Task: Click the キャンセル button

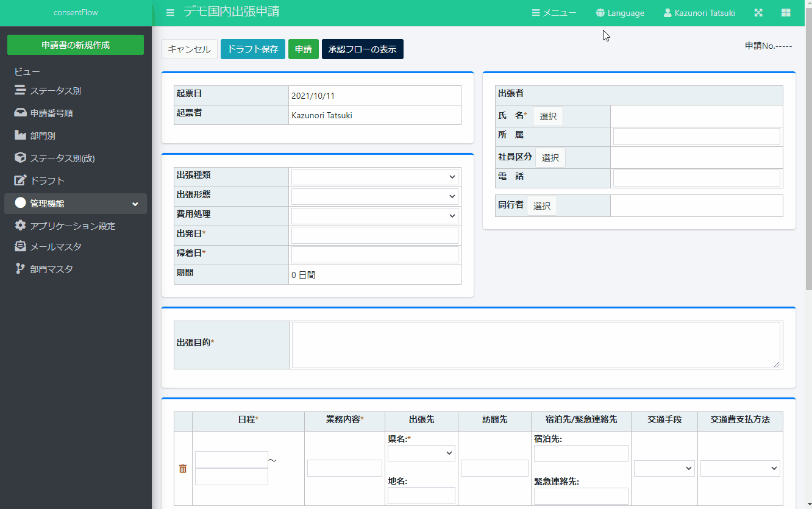Action: pyautogui.click(x=190, y=49)
